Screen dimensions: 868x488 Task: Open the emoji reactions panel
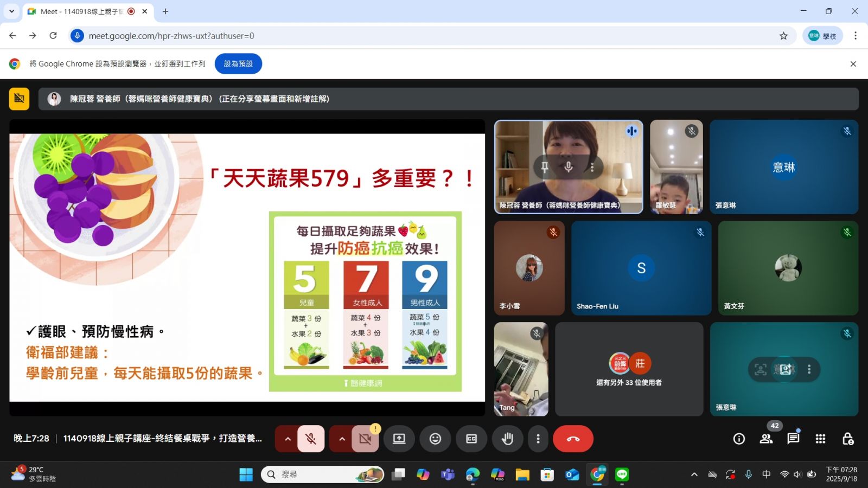pyautogui.click(x=435, y=439)
